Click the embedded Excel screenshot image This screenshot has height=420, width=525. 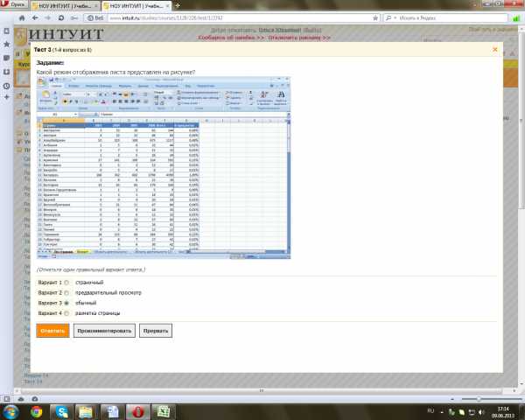click(x=164, y=167)
